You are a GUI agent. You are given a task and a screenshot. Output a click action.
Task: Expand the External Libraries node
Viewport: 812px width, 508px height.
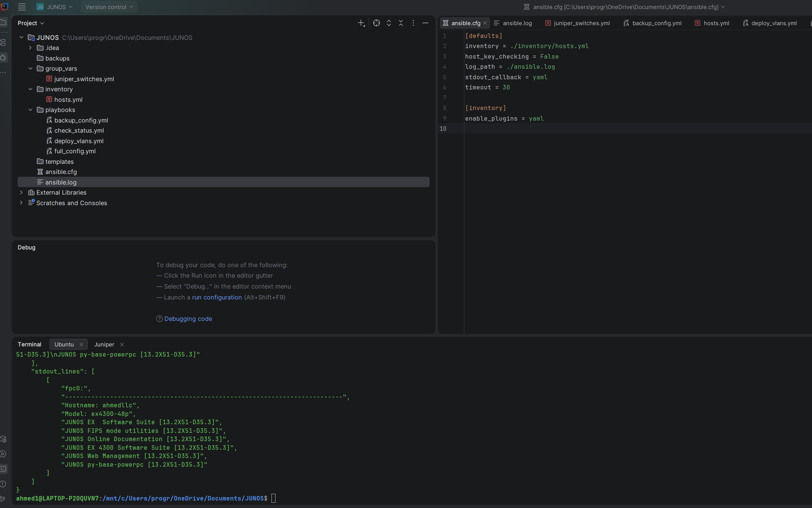21,192
